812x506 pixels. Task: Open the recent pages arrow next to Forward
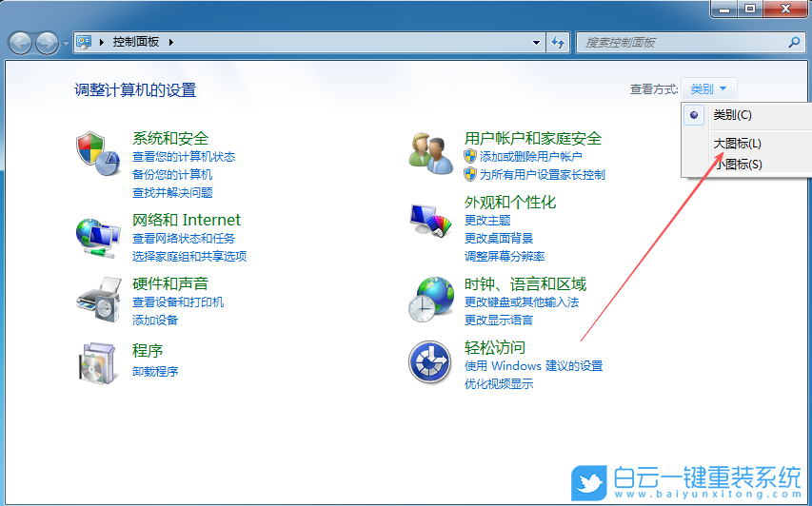[66, 43]
